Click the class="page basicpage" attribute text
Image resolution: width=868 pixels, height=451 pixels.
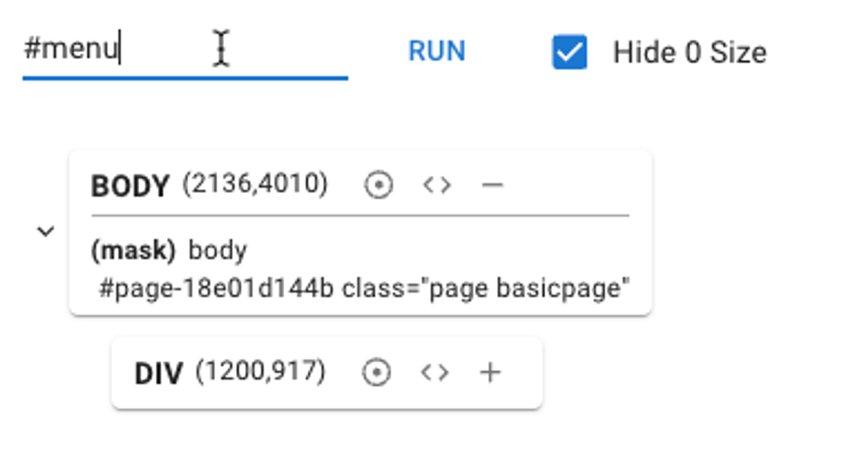tap(486, 288)
